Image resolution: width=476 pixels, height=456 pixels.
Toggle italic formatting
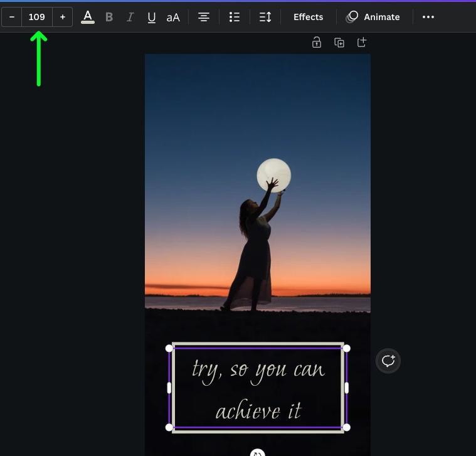point(130,17)
